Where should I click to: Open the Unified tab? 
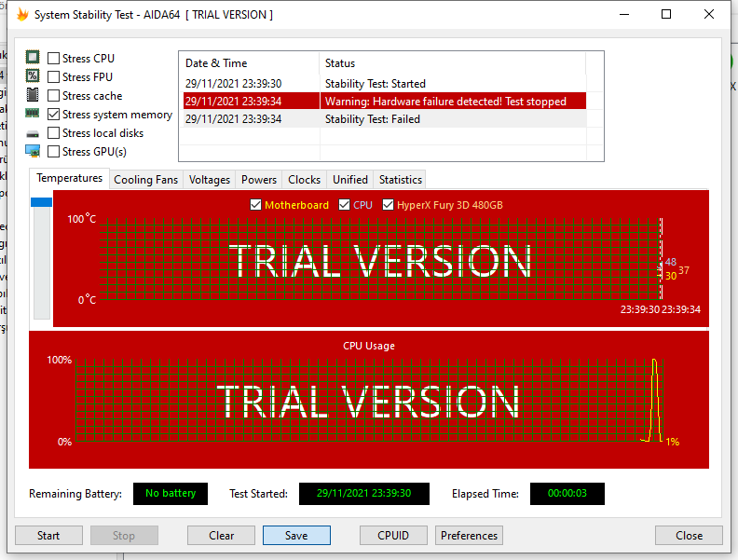pos(350,180)
